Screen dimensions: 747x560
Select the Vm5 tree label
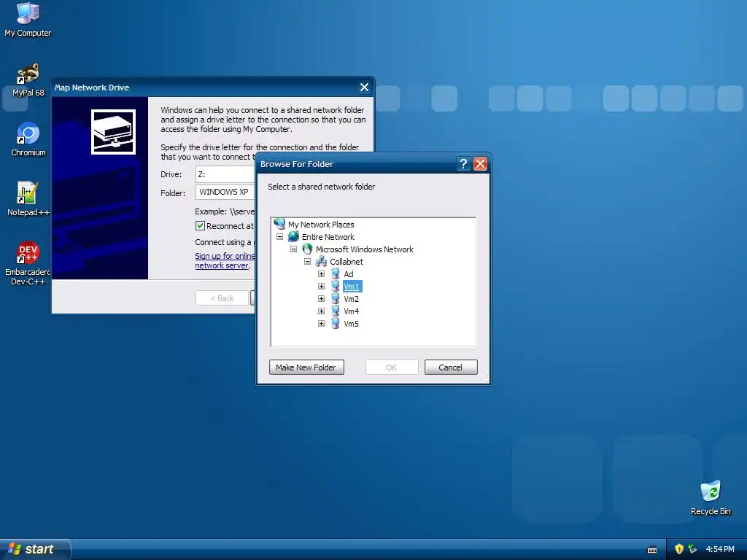point(351,323)
